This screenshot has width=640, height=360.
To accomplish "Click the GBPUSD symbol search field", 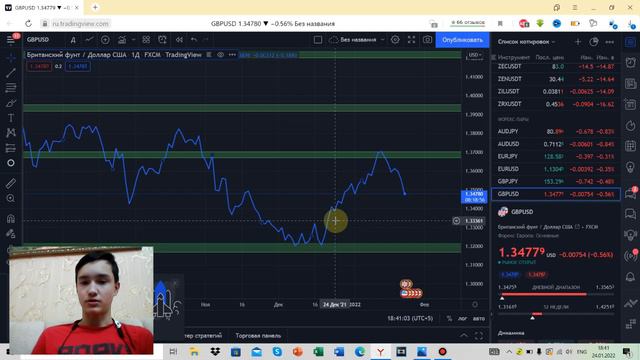I will [x=38, y=40].
